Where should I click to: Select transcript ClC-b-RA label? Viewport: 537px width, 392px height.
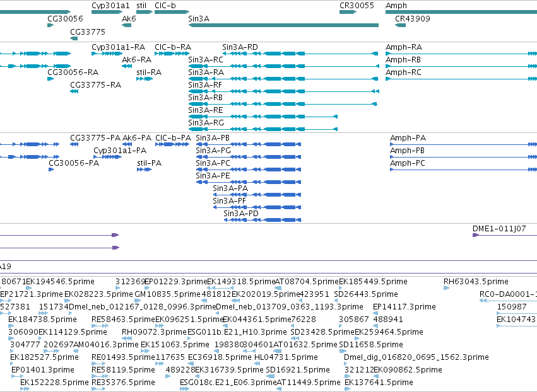173,47
